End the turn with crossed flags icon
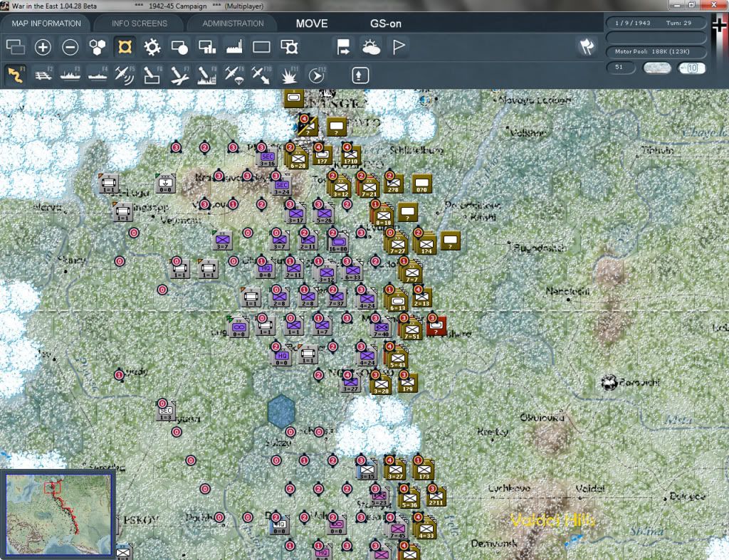 (x=587, y=46)
